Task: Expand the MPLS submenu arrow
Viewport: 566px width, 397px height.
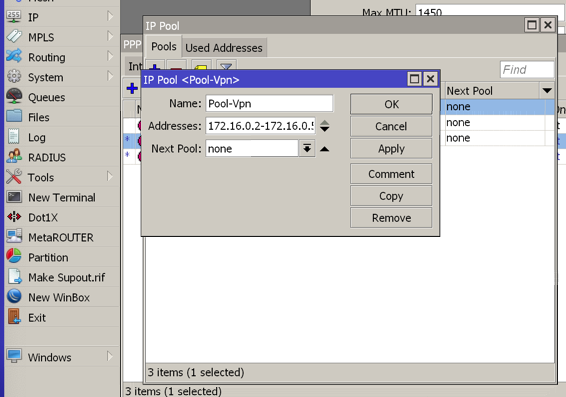Action: [110, 36]
